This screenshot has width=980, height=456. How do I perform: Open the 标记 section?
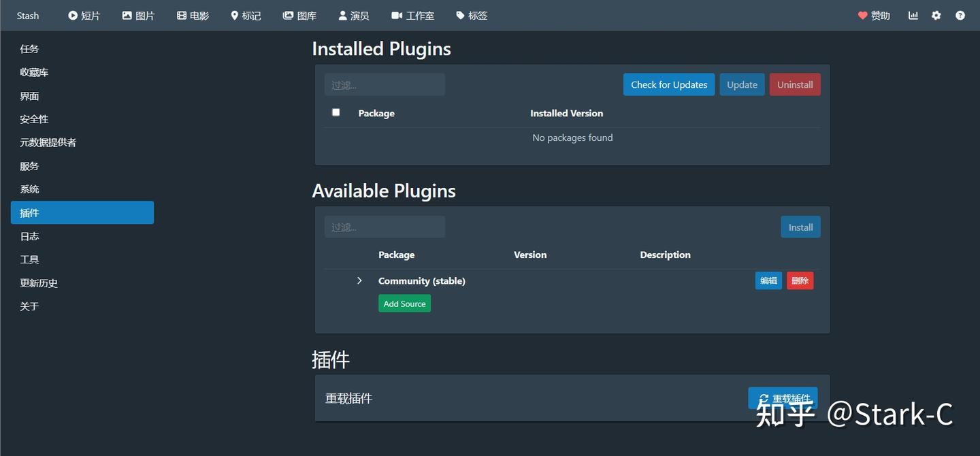pos(246,15)
